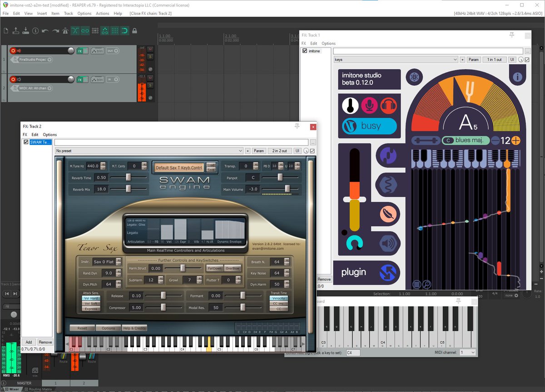
Task: Click the purple pitch-correction icon in imitone
Action: pyautogui.click(x=388, y=155)
